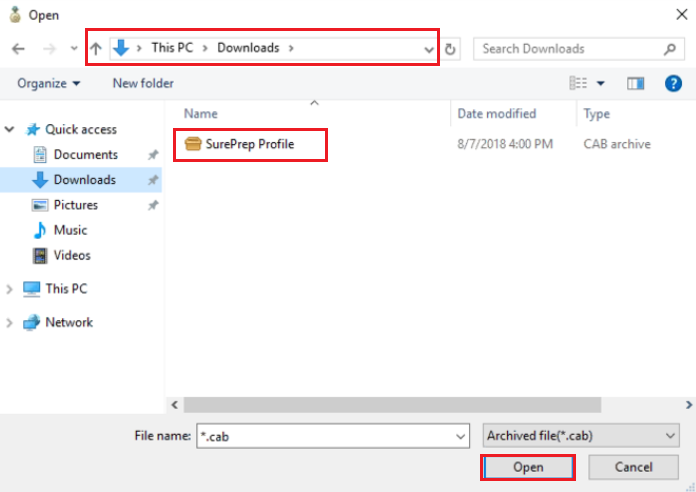
Task: Go back with the left arrow
Action: (18, 48)
